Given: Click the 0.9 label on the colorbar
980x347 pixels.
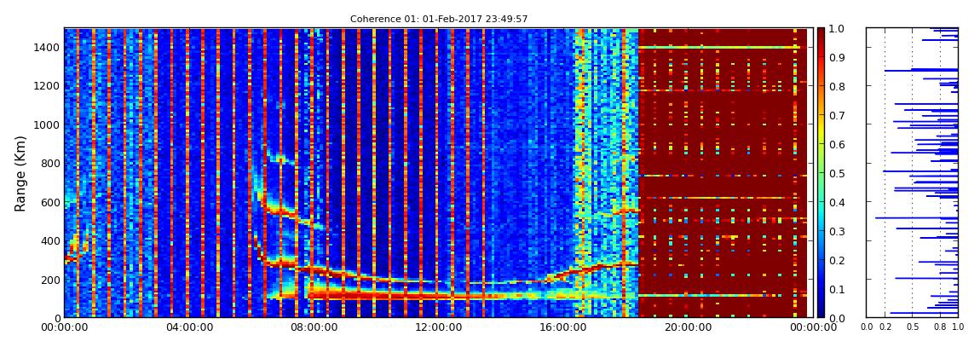Looking at the screenshot, I should [x=836, y=57].
